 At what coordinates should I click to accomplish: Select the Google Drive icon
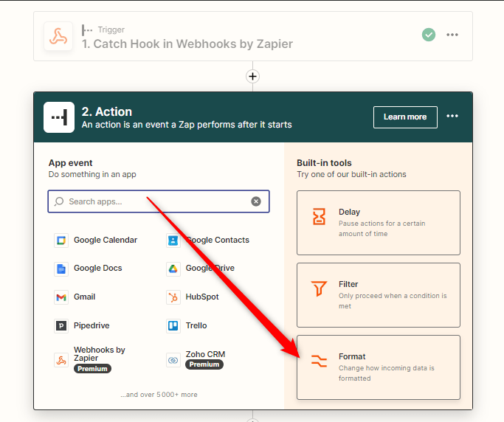pyautogui.click(x=173, y=269)
